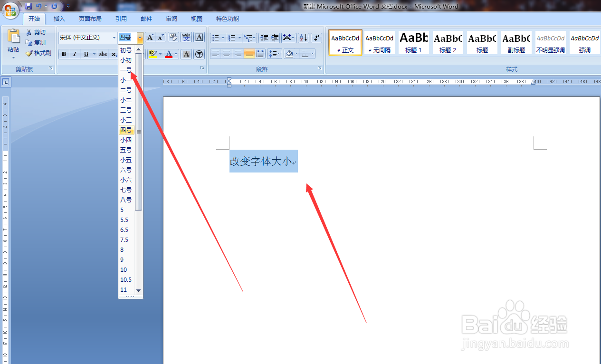Viewport: 601px width, 364px height.
Task: Expand underline style dropdown arrow
Action: 94,54
